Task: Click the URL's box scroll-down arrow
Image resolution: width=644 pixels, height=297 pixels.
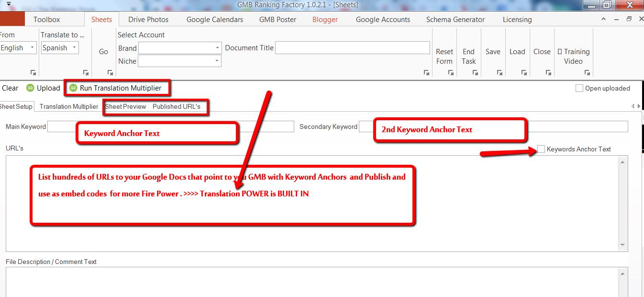Action: click(623, 245)
